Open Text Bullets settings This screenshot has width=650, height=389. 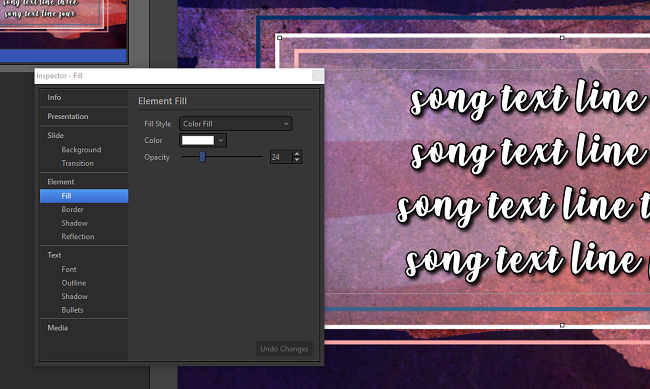[84, 310]
